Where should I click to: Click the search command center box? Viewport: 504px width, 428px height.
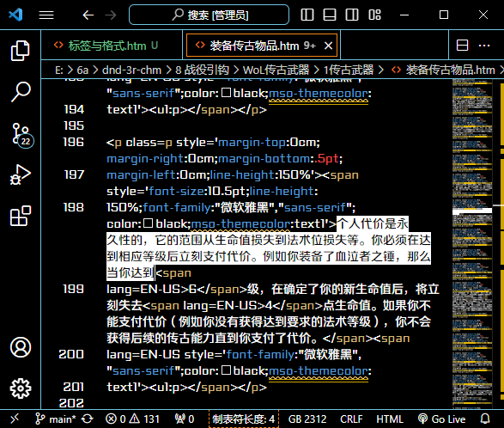(x=209, y=15)
